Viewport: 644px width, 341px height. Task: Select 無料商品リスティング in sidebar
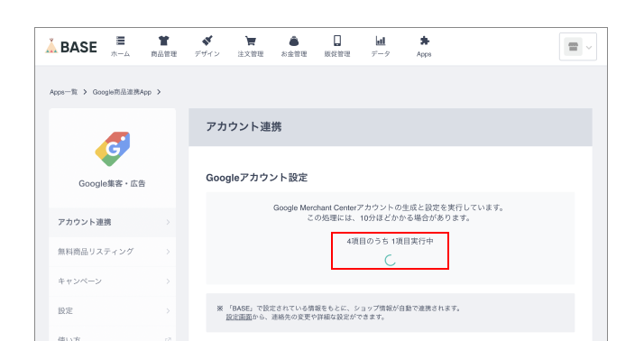(112, 252)
